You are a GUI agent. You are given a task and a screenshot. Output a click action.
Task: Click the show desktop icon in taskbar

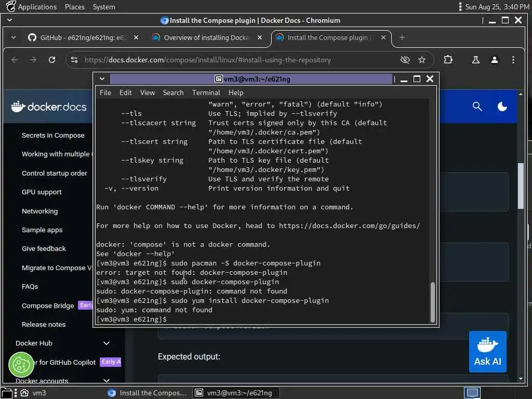(6, 393)
